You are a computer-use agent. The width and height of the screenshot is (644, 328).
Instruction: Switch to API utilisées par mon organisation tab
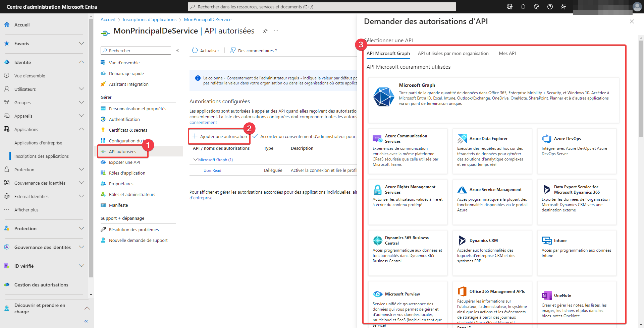tap(453, 53)
